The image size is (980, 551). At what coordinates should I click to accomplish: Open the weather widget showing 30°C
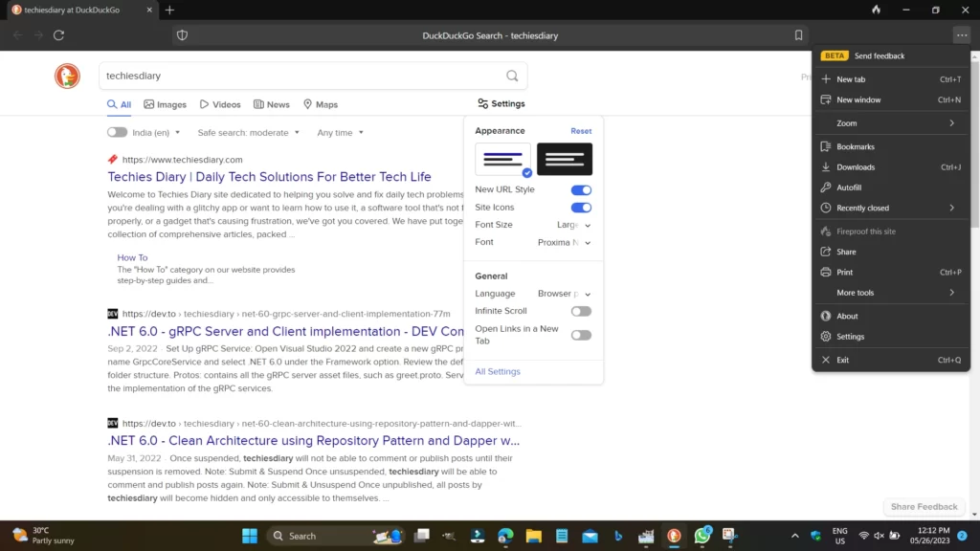pyautogui.click(x=42, y=536)
